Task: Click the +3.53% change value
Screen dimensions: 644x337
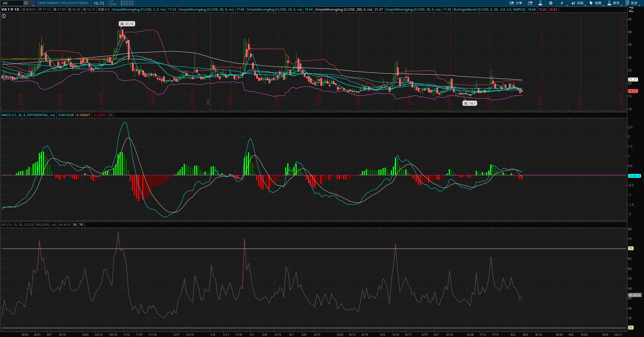Action: [112, 4]
